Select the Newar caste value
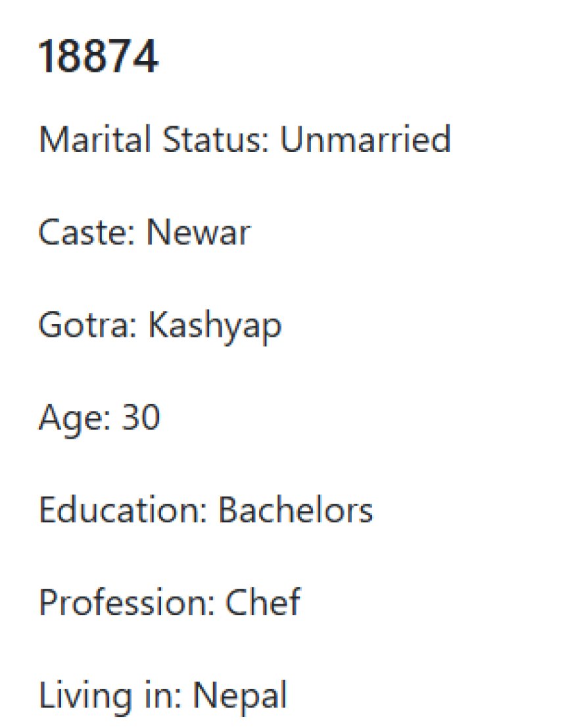 199,231
